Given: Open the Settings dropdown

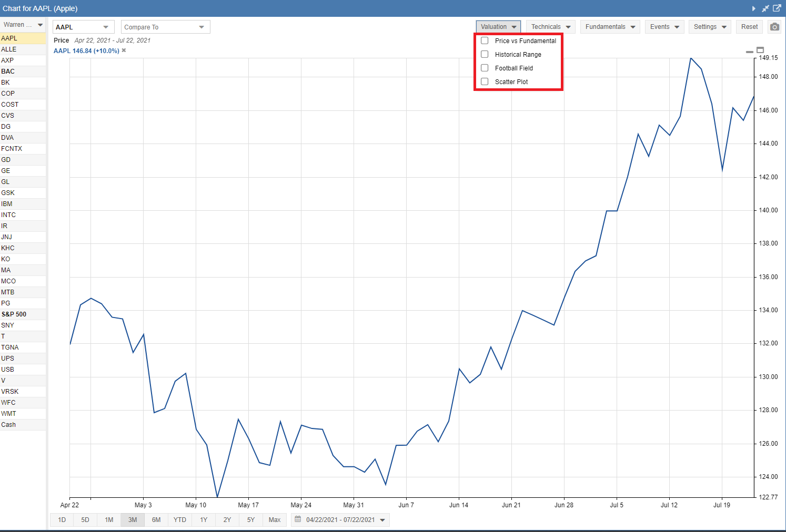Looking at the screenshot, I should (x=710, y=27).
